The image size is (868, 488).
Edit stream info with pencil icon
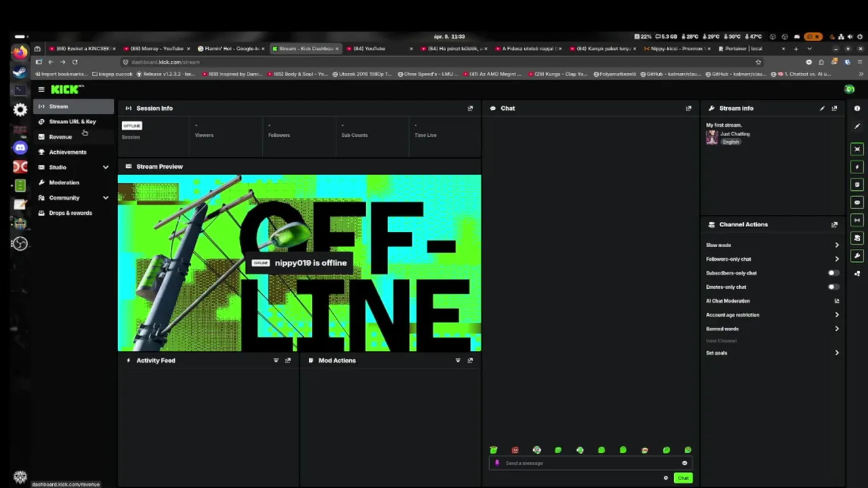(x=822, y=108)
